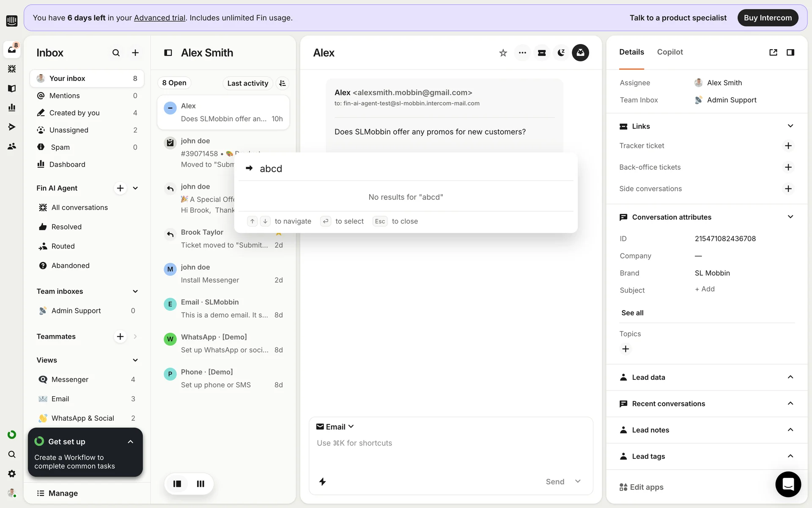Expand the Lead data section
This screenshot has height=508, width=812.
(x=790, y=377)
